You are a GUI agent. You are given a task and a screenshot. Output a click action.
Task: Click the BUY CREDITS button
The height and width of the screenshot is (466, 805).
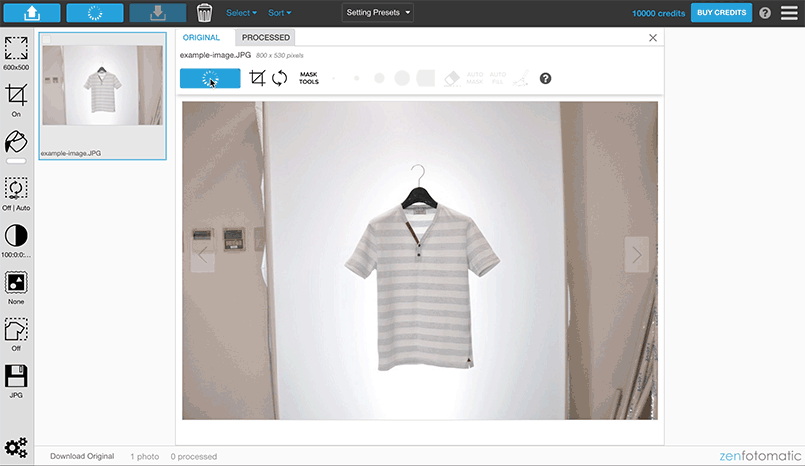click(721, 13)
